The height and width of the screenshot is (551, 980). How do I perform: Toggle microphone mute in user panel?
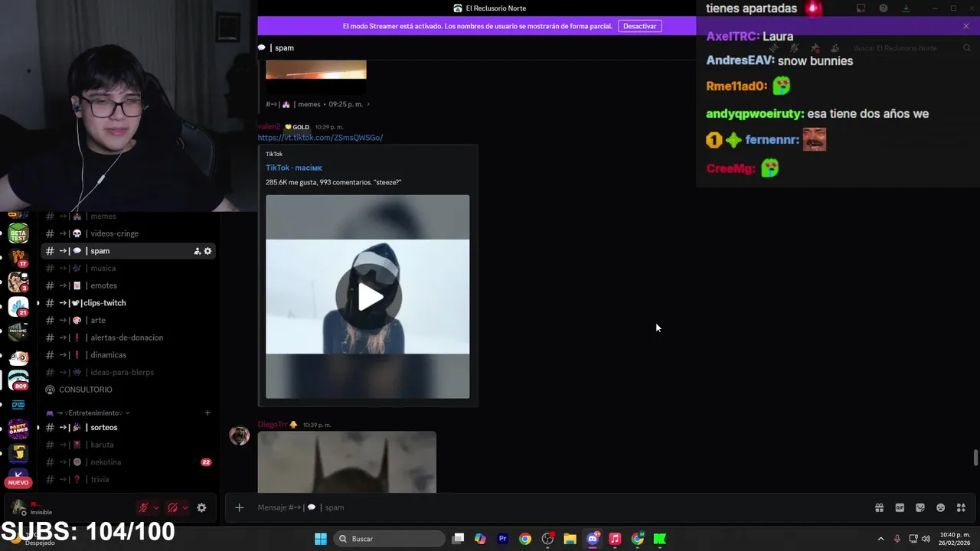[x=142, y=507]
